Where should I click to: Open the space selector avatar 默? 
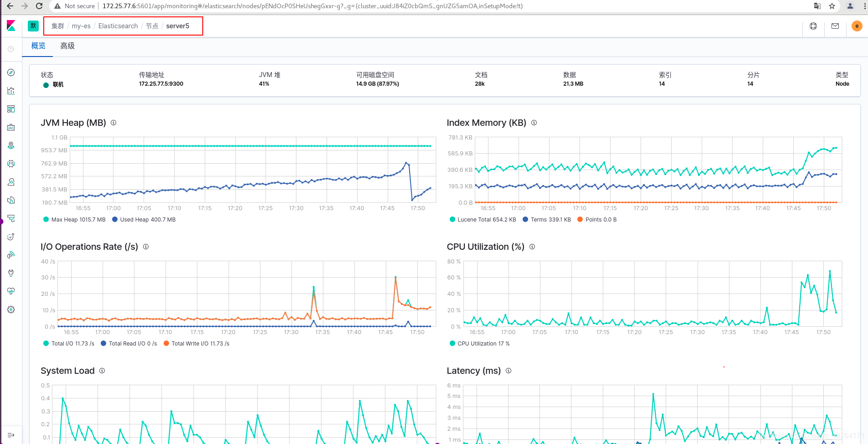pyautogui.click(x=33, y=26)
